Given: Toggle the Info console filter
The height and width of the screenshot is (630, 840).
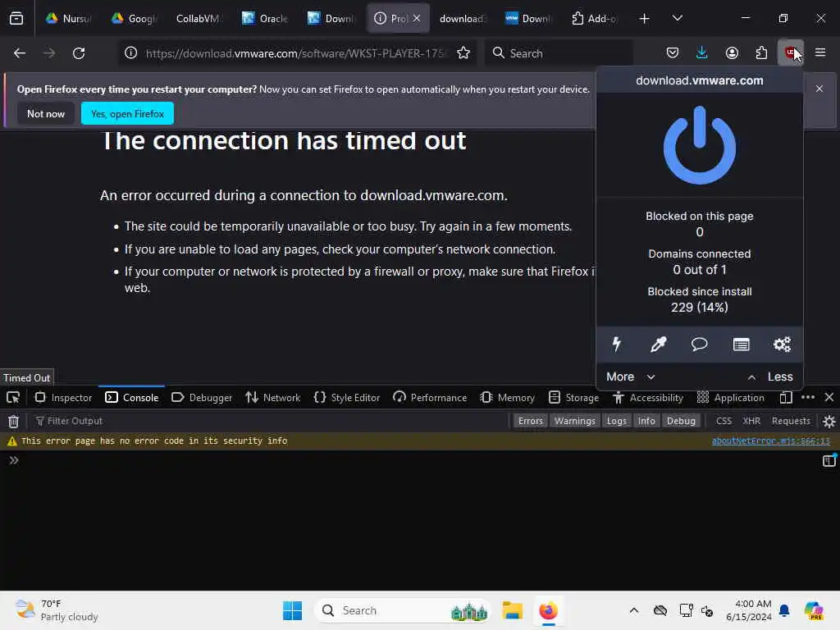Looking at the screenshot, I should tap(646, 421).
